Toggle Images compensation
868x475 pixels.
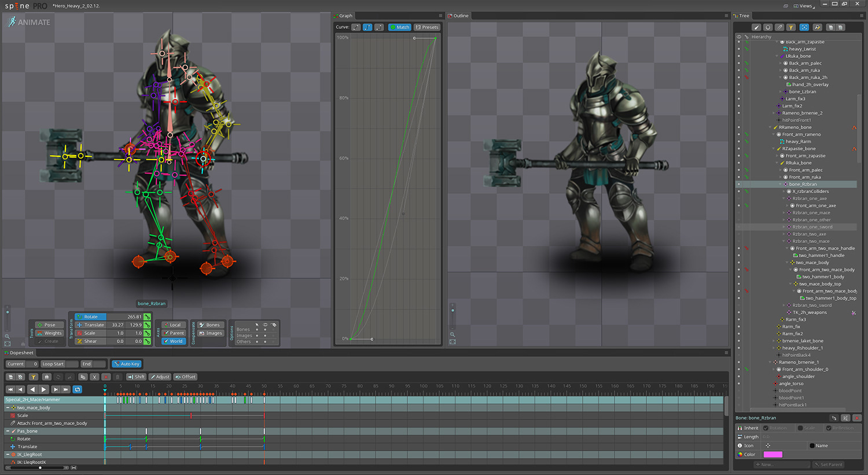point(211,333)
